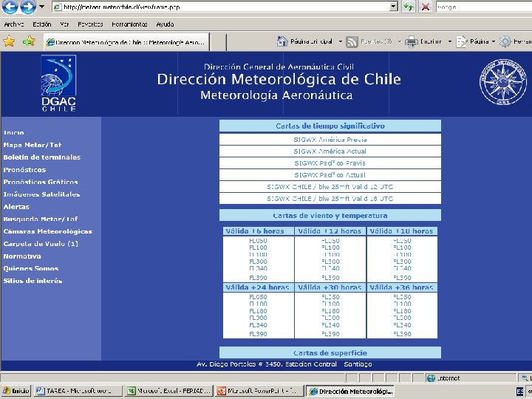Click the Cartas de superficie section header
The width and height of the screenshot is (532, 399).
(330, 353)
